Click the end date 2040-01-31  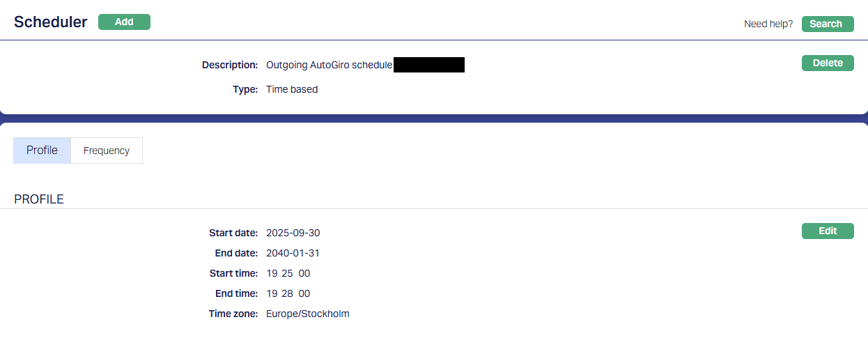293,253
